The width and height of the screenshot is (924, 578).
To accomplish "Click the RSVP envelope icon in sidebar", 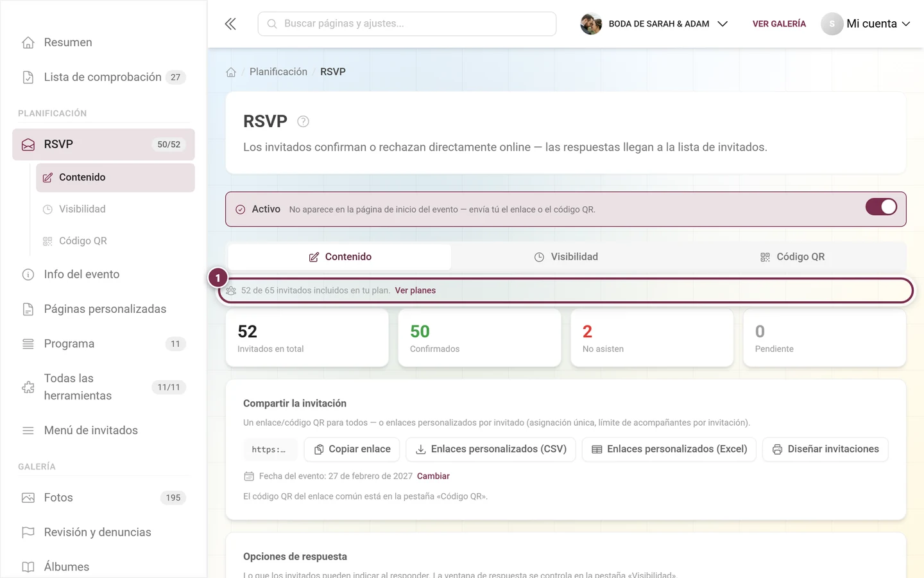I will tap(28, 144).
